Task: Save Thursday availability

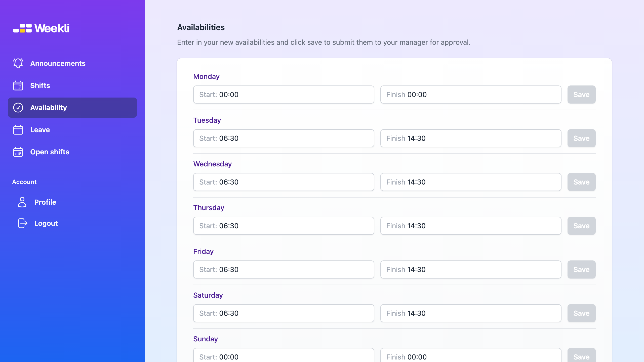Action: coord(582,226)
